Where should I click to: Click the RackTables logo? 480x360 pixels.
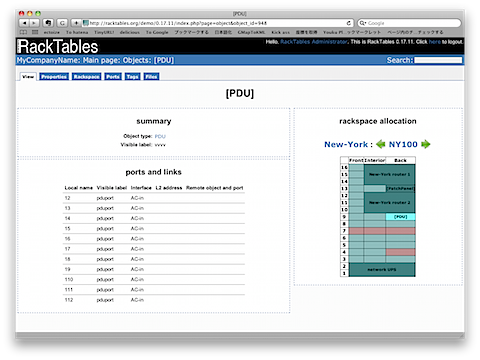58,46
